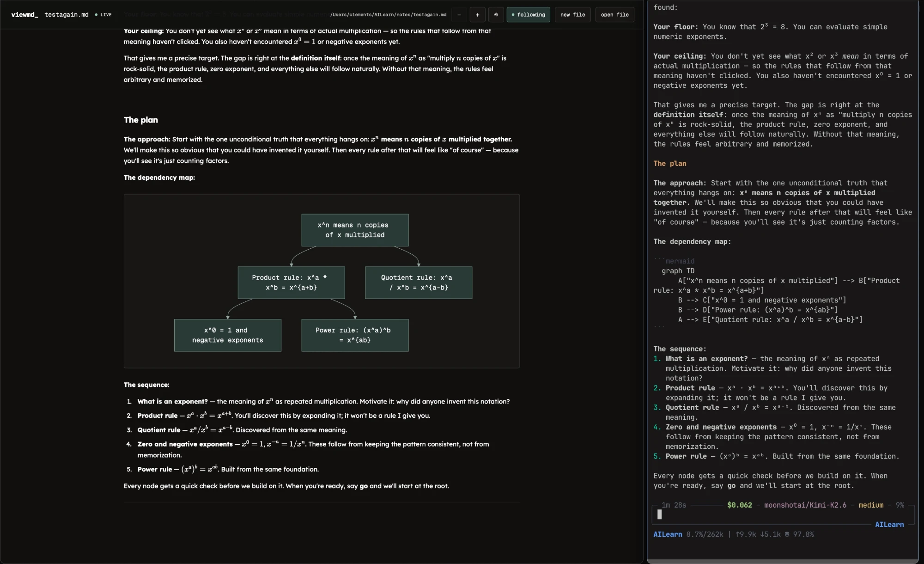The image size is (924, 564).
Task: Click AILearn in terminal status line
Action: pos(668,534)
